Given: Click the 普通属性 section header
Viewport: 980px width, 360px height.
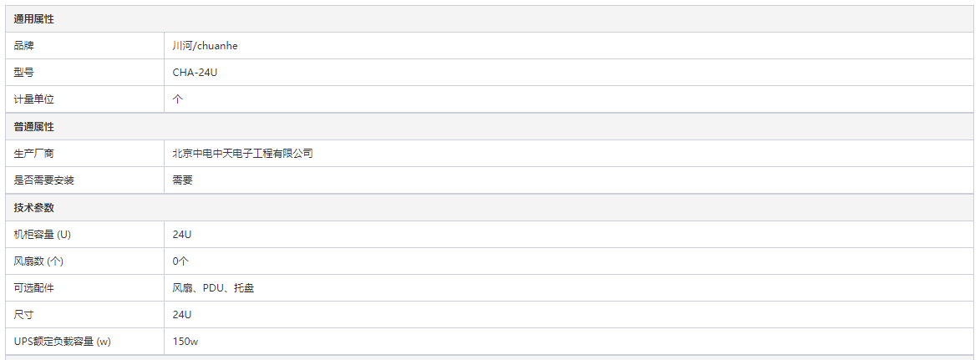Looking at the screenshot, I should (x=34, y=127).
